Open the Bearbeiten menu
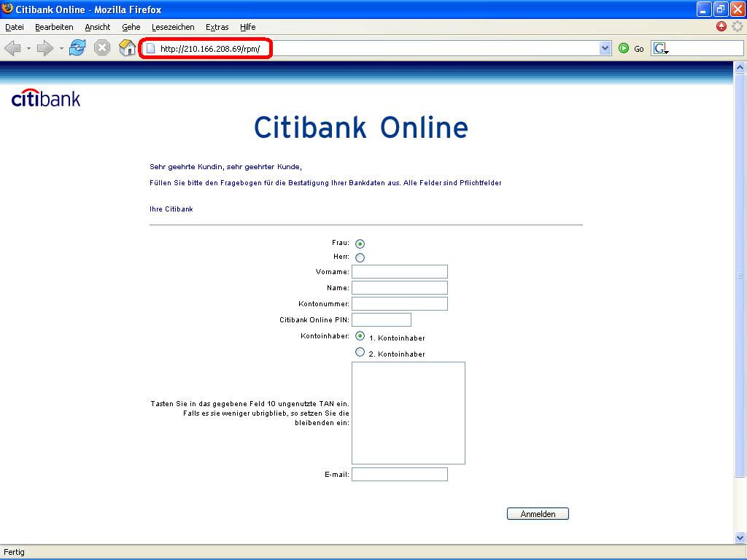The height and width of the screenshot is (560, 747). click(54, 27)
